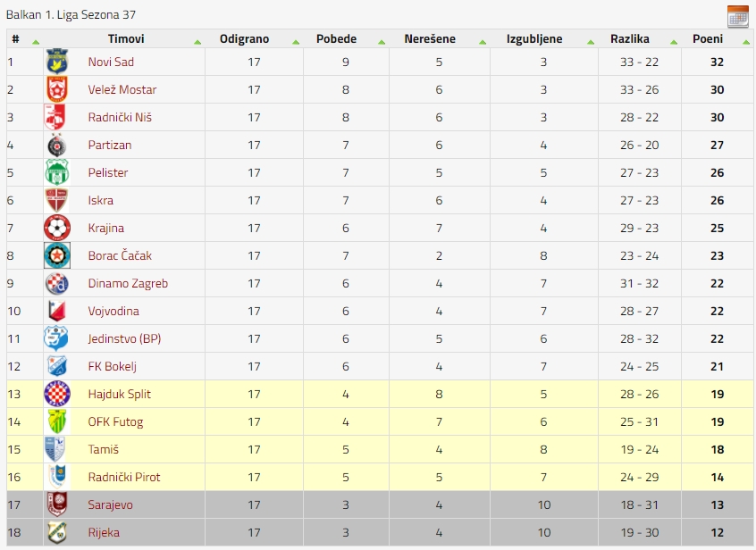The width and height of the screenshot is (756, 550).
Task: Sort table by Pobede column arrow
Action: (382, 42)
